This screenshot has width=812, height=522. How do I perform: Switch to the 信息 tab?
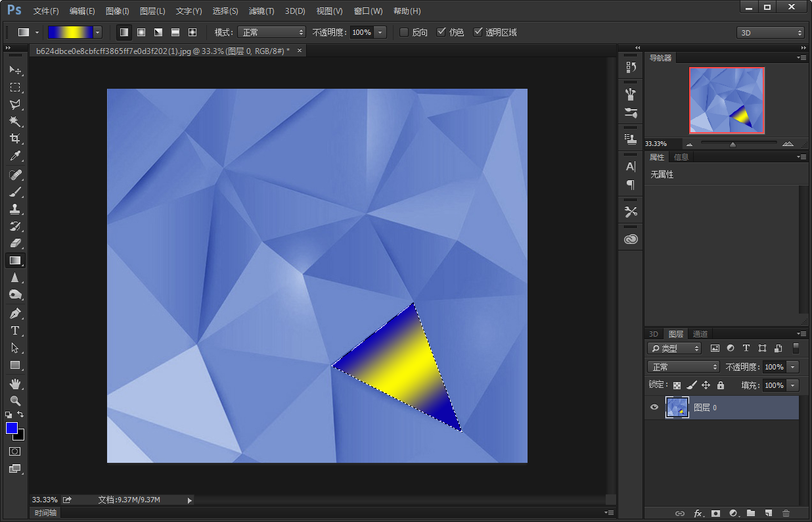pyautogui.click(x=681, y=156)
